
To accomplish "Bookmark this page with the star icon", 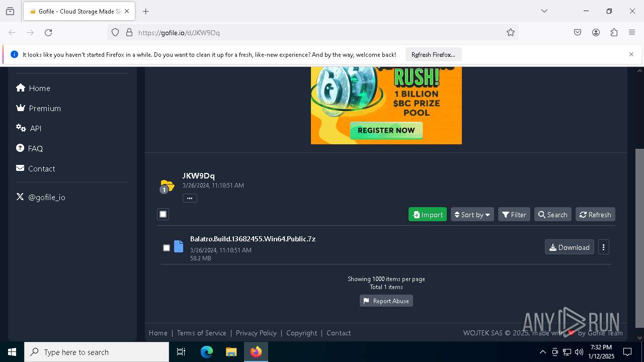I will 511,33.
